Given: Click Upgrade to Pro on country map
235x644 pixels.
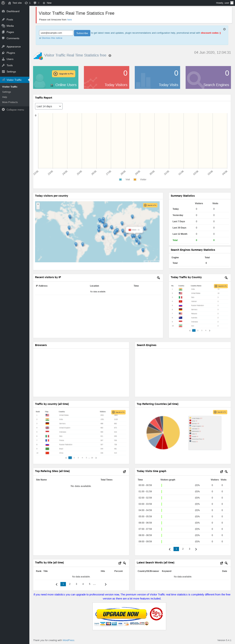Looking at the screenshot, I should 150,205.
